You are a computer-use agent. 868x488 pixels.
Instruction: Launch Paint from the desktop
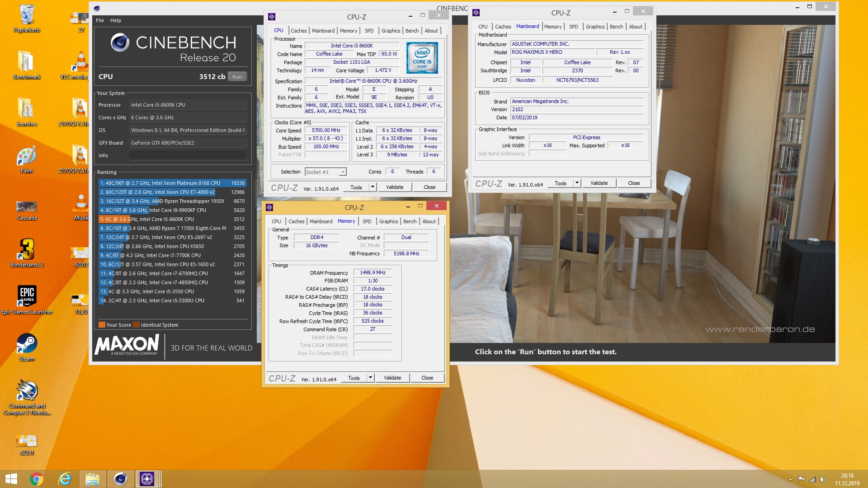click(x=27, y=159)
